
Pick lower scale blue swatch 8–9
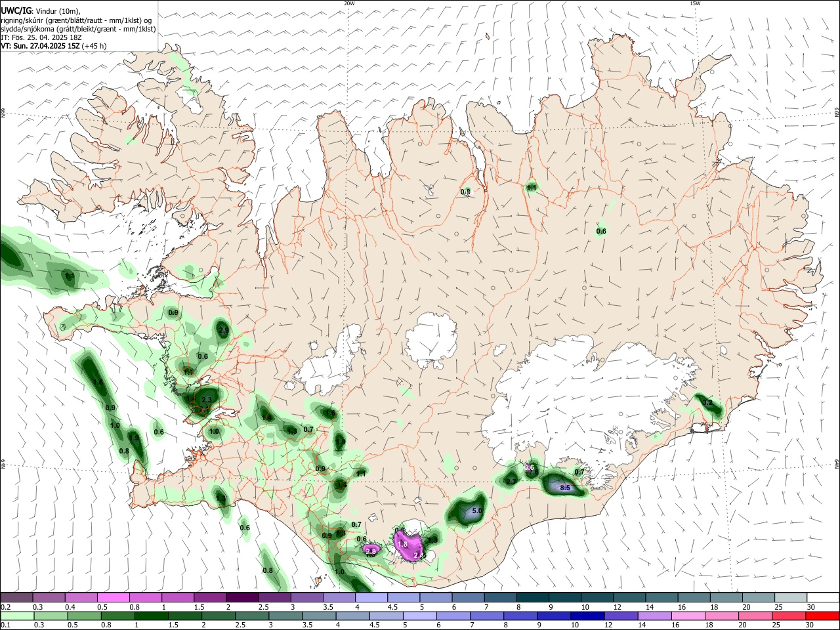coord(522,616)
